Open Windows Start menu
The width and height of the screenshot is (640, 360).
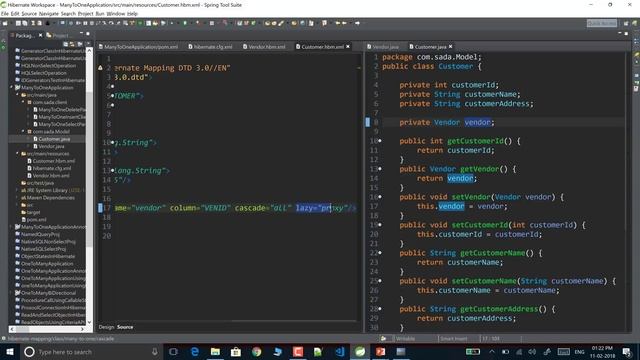pos(10,351)
